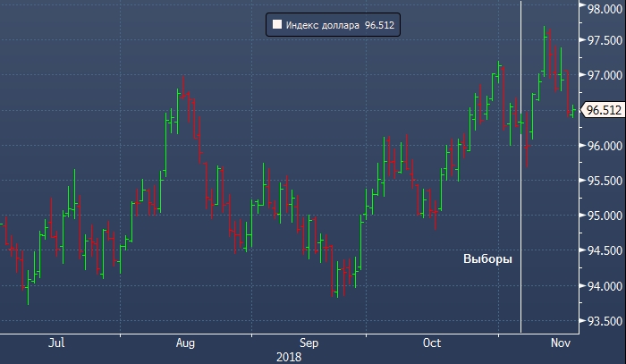This screenshot has height=364, width=626.
Task: Click the Nov label on the time axis
Action: [x=561, y=343]
